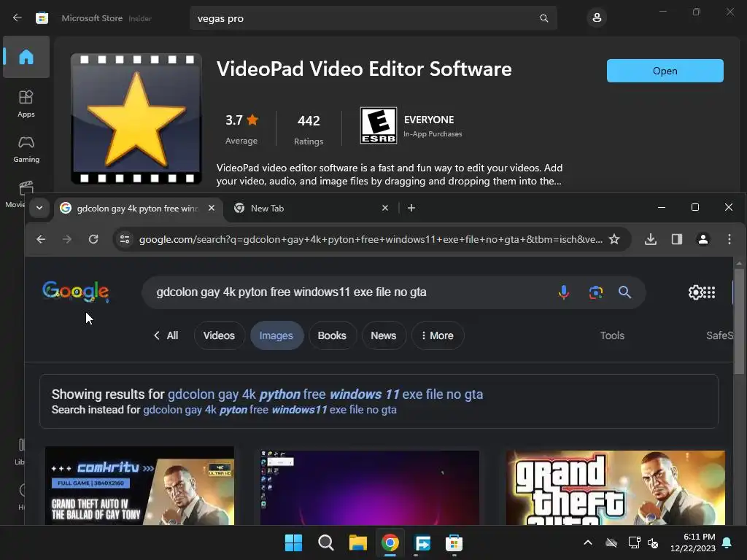The width and height of the screenshot is (747, 560).
Task: Click Microsoft Store icon in taskbar
Action: point(454,542)
